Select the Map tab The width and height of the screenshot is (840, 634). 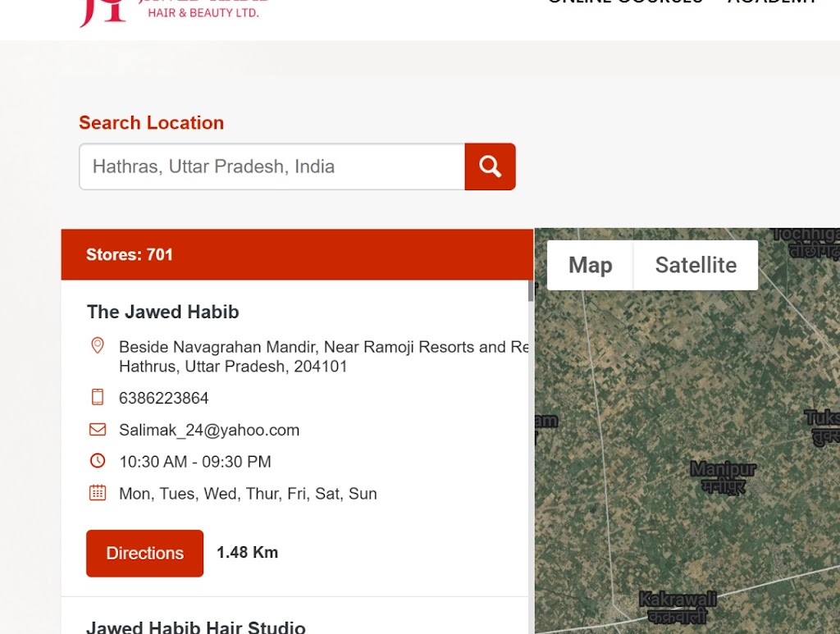pyautogui.click(x=590, y=265)
